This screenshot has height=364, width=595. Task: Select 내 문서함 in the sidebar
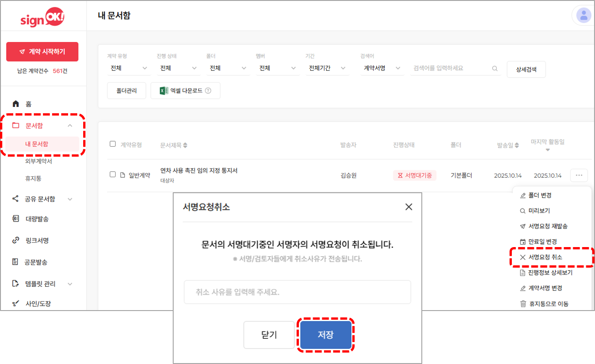coord(42,144)
